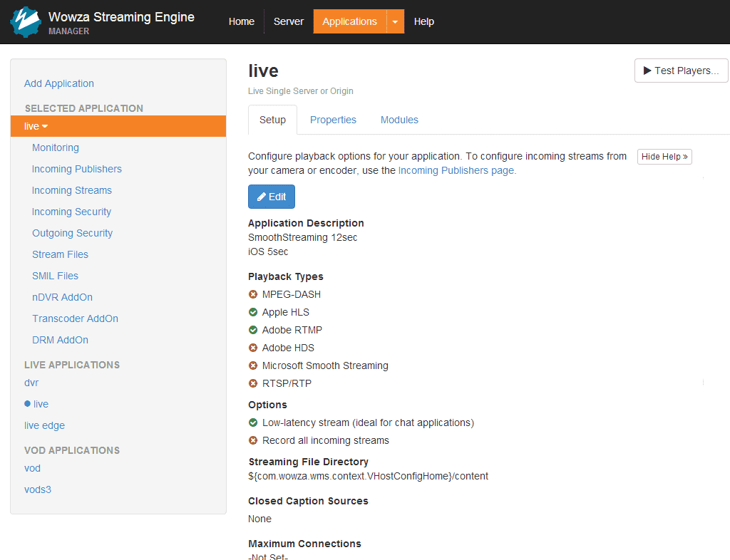730x560 pixels.
Task: Switch to the Setup tab
Action: pyautogui.click(x=272, y=120)
